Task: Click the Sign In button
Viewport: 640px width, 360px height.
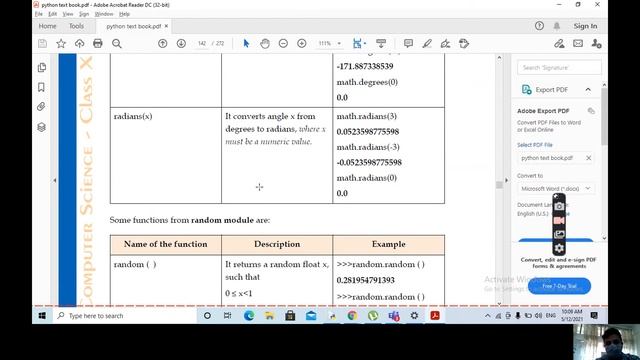Action: 585,26
